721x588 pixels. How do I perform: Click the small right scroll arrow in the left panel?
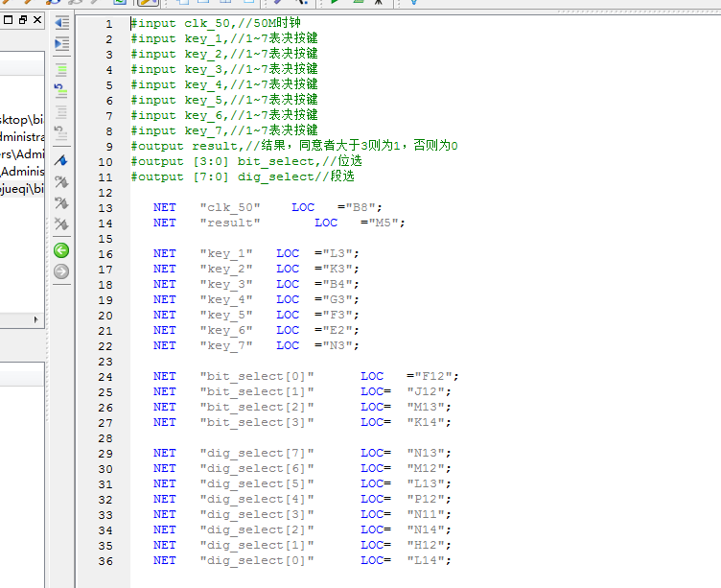[x=35, y=319]
